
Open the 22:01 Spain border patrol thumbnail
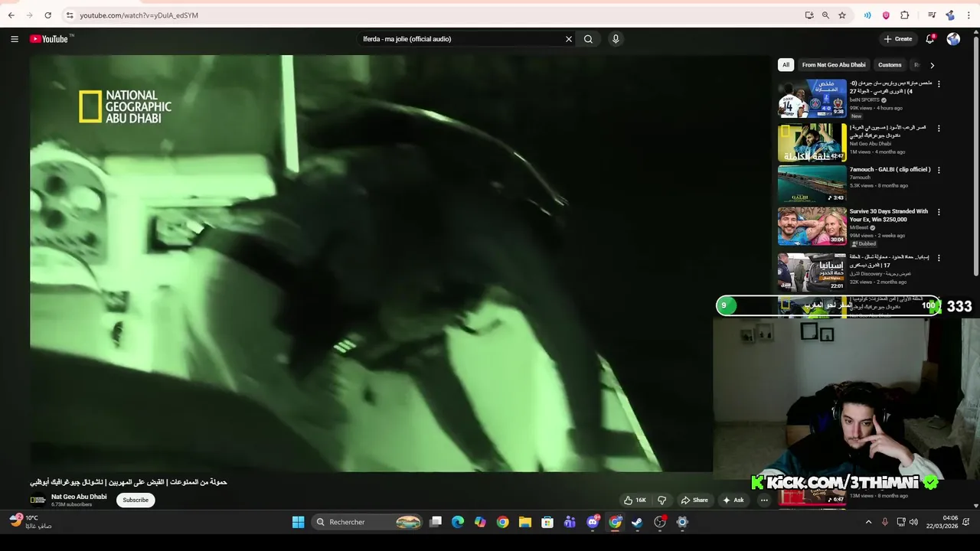click(x=812, y=272)
